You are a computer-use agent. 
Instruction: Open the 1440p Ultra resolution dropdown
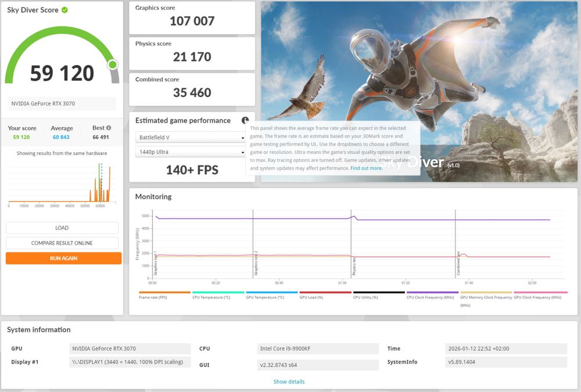pos(191,152)
